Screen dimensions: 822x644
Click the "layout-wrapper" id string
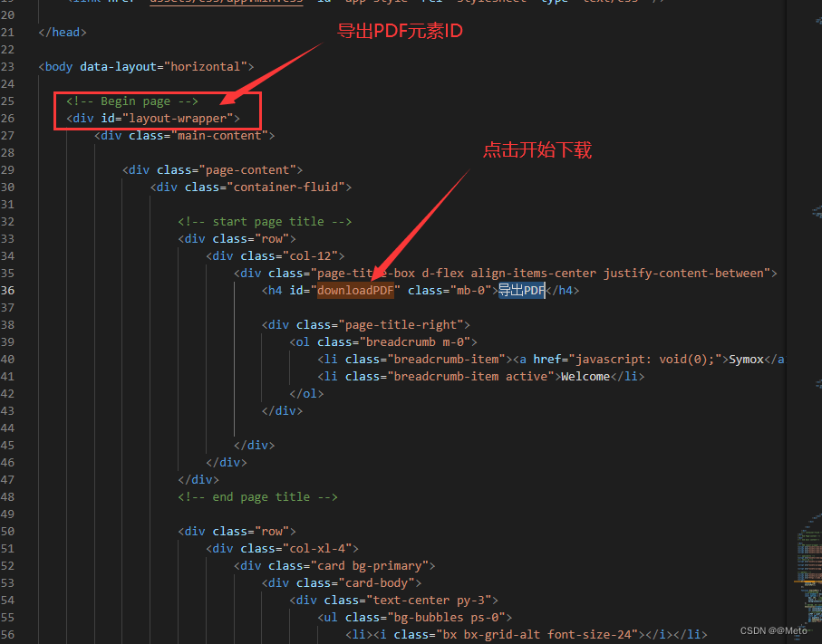[x=178, y=119]
